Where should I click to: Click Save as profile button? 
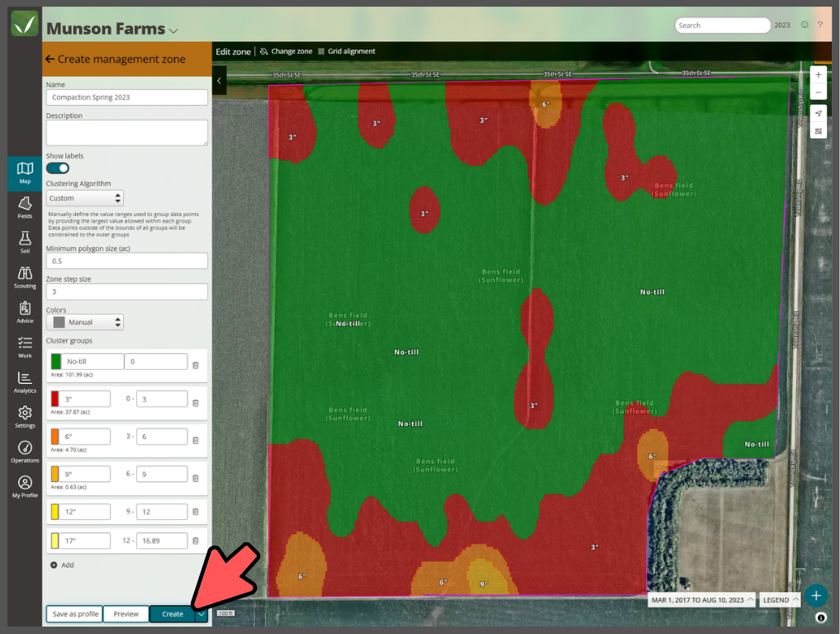(75, 614)
